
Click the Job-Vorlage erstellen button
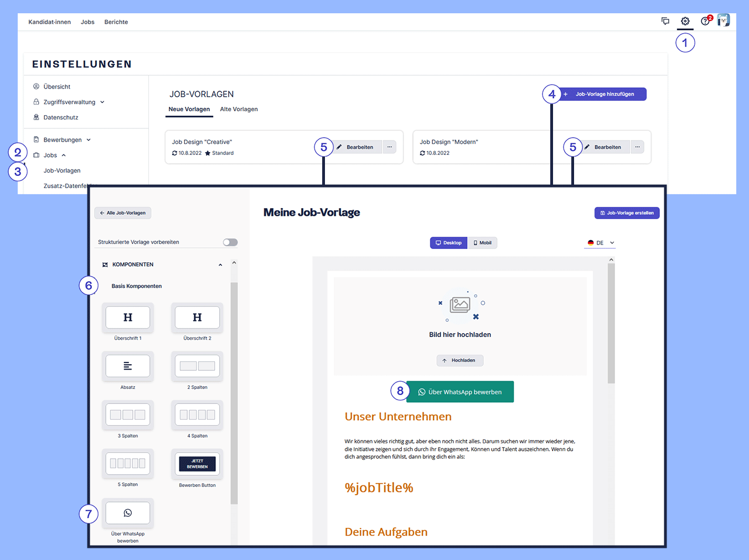(627, 213)
